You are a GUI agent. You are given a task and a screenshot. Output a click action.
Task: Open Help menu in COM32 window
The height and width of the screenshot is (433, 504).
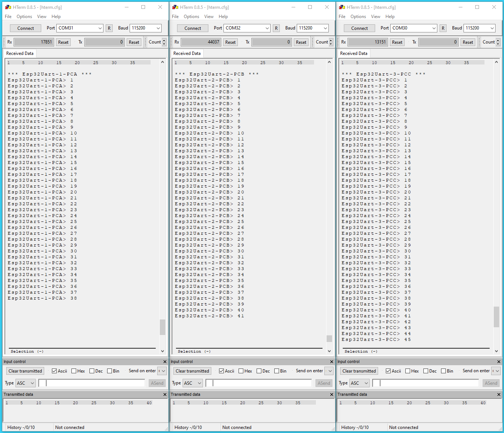(223, 17)
